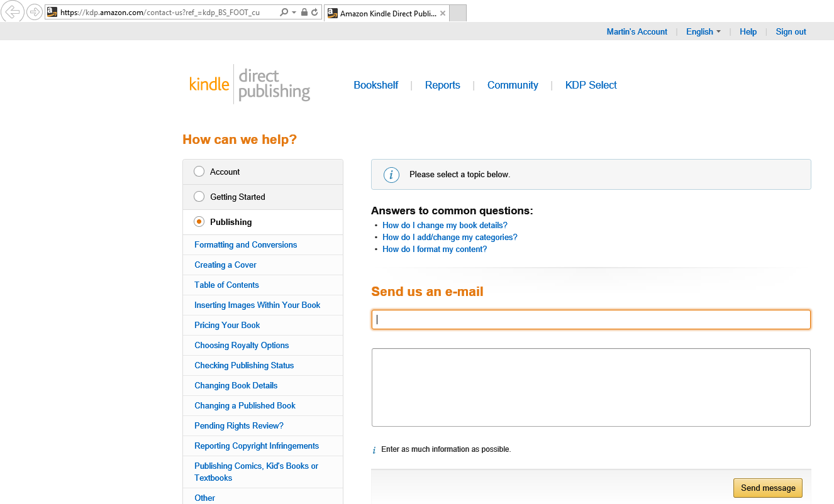Choose Changing Book Details topic
Viewport: 834px width, 504px height.
click(x=236, y=385)
